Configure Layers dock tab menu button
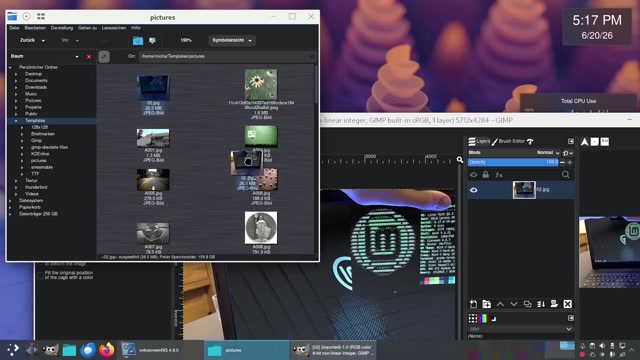This screenshot has width=640, height=360. (571, 141)
